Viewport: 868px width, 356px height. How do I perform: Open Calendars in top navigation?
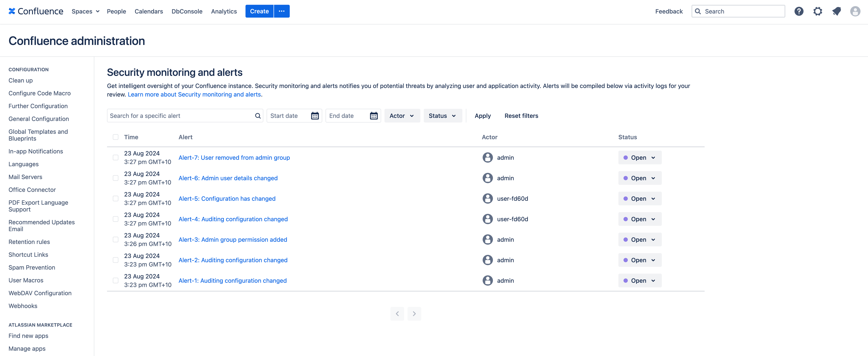click(149, 11)
